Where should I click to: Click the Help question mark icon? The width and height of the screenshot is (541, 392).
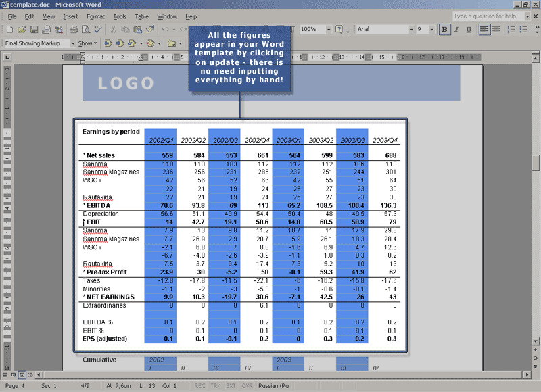[x=339, y=30]
